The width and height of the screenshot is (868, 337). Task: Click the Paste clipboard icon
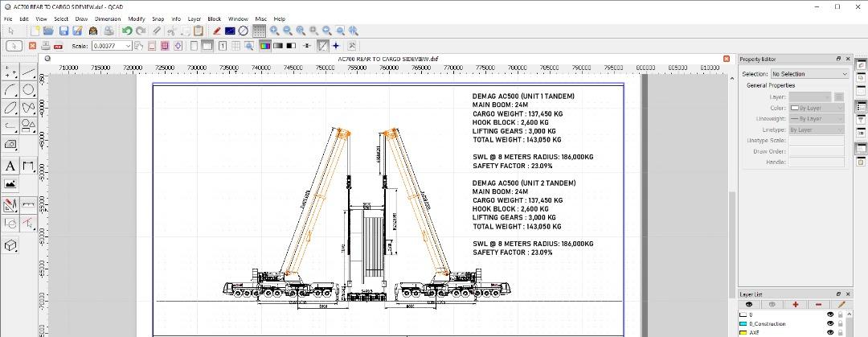[199, 31]
